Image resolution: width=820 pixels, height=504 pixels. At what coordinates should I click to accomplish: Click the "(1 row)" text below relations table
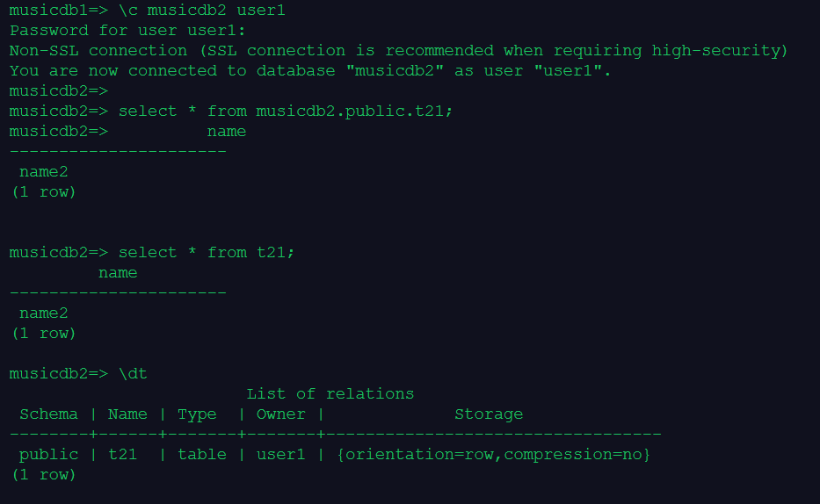point(44,475)
